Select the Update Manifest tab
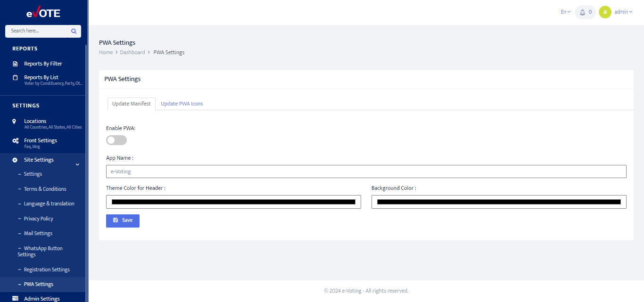The image size is (644, 302). coord(131,103)
